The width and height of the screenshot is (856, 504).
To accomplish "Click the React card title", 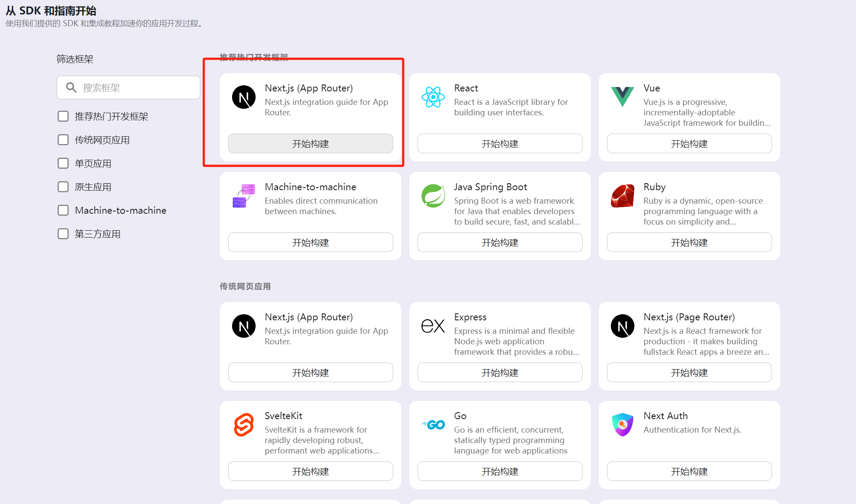I will point(466,88).
